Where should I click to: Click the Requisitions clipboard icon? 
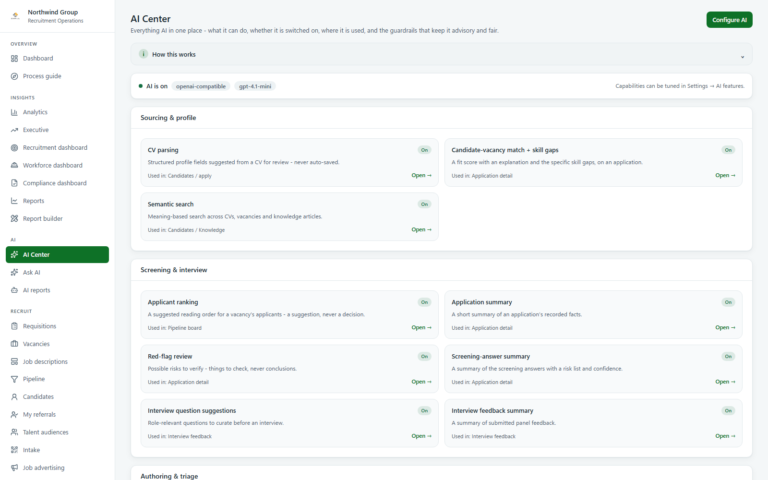pyautogui.click(x=14, y=326)
